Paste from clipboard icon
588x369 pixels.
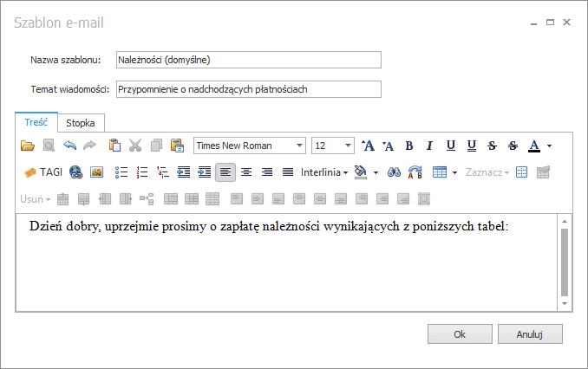(114, 146)
